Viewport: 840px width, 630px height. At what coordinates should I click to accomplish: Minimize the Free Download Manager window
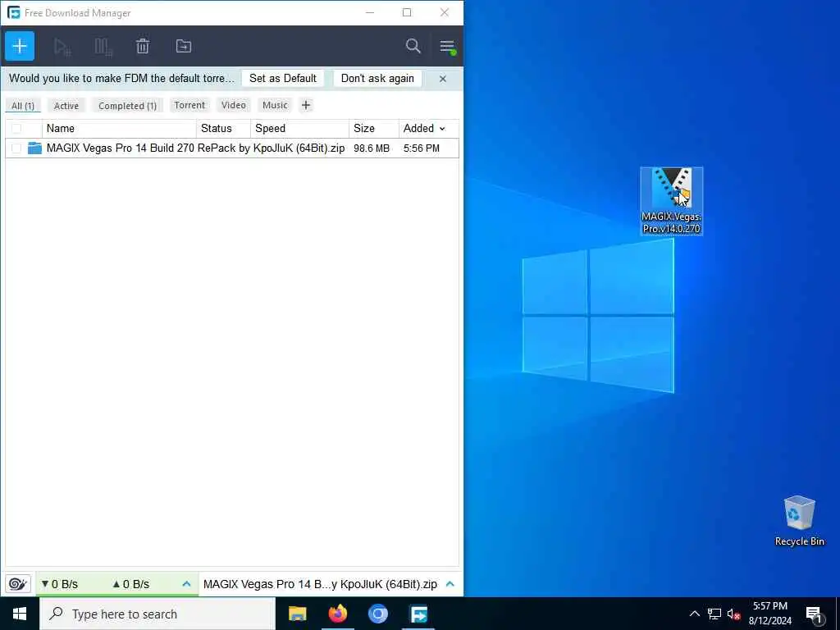click(370, 12)
